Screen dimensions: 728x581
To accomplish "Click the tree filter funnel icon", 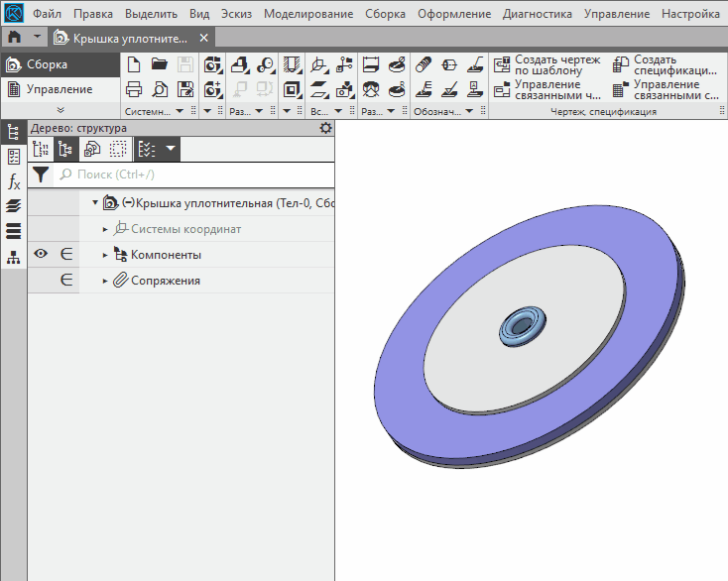I will click(41, 174).
